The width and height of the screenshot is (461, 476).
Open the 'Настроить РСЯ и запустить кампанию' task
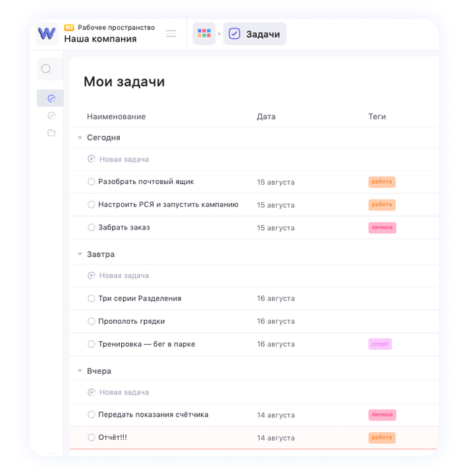coord(168,204)
